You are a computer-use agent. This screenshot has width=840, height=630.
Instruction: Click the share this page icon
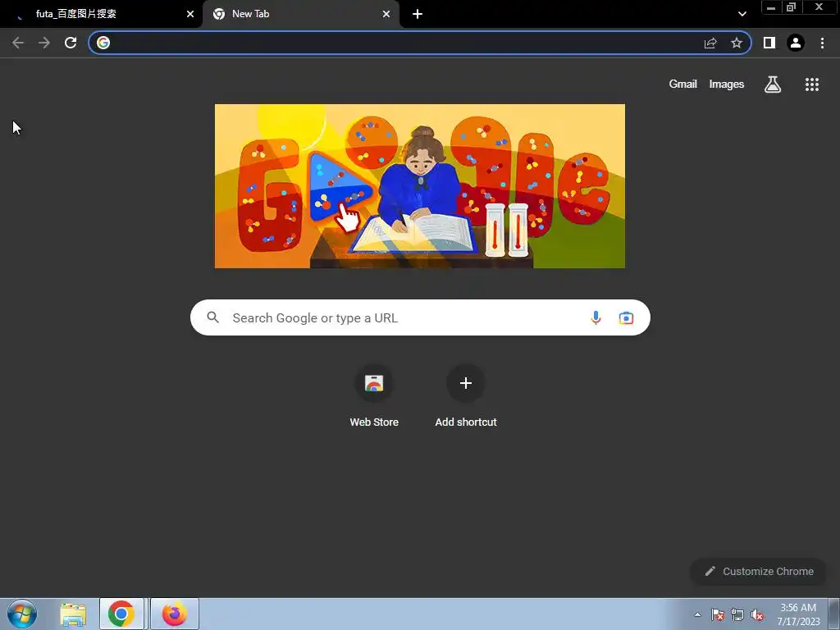pyautogui.click(x=710, y=43)
